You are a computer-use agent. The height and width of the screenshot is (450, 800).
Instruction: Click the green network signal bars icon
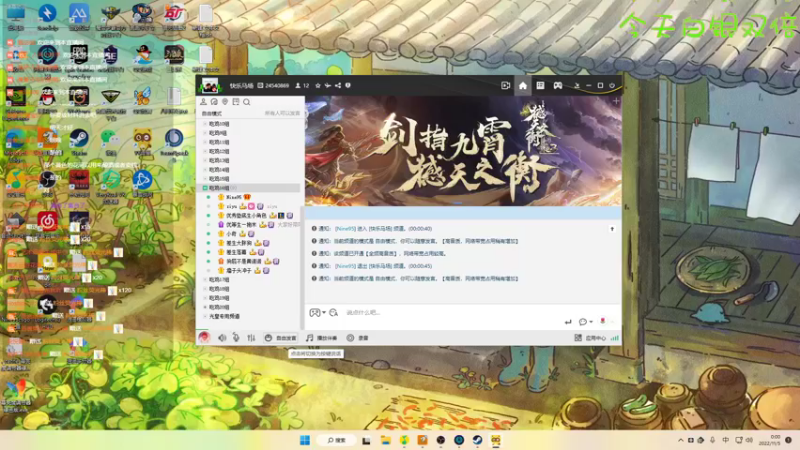pyautogui.click(x=615, y=338)
